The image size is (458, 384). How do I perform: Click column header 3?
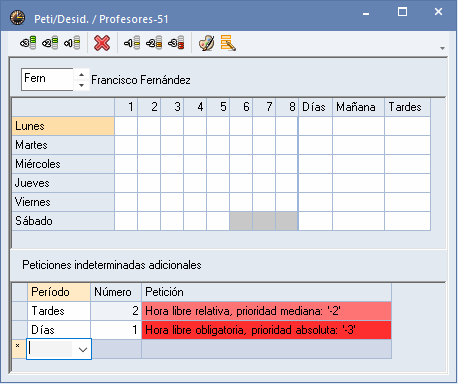172,107
